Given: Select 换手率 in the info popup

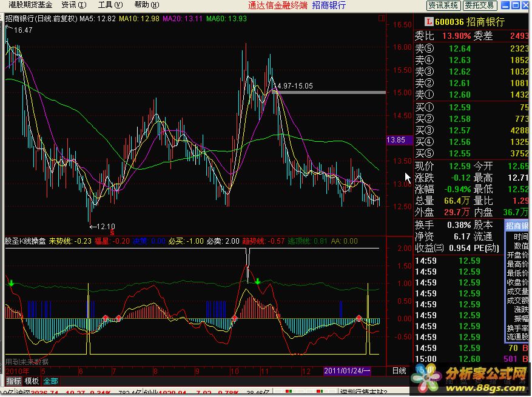Looking at the screenshot, I should coord(517,328).
